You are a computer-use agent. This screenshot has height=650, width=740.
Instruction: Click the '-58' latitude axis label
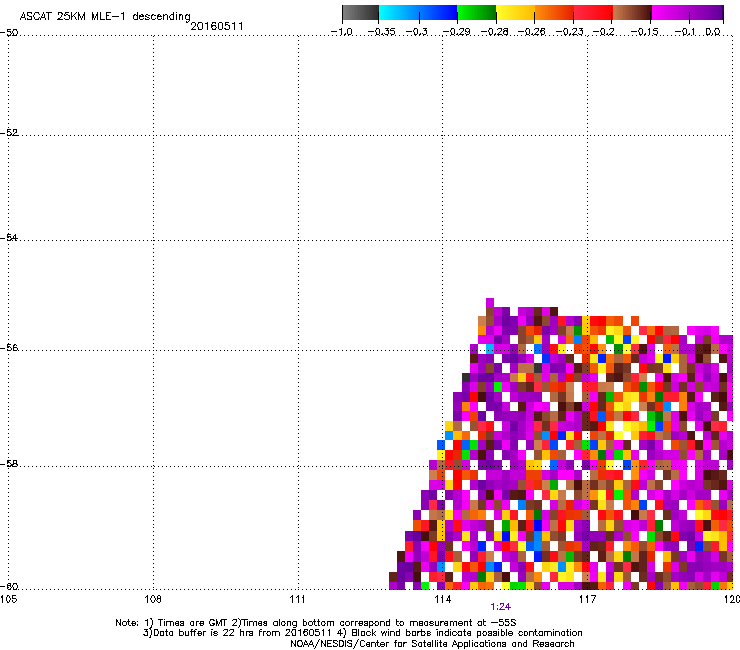pyautogui.click(x=9, y=464)
